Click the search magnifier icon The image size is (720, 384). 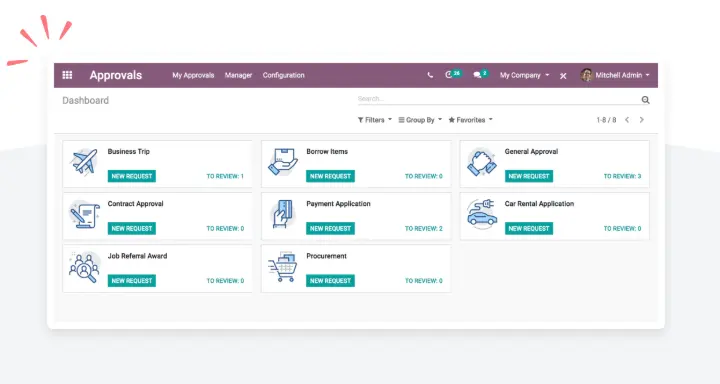click(645, 100)
